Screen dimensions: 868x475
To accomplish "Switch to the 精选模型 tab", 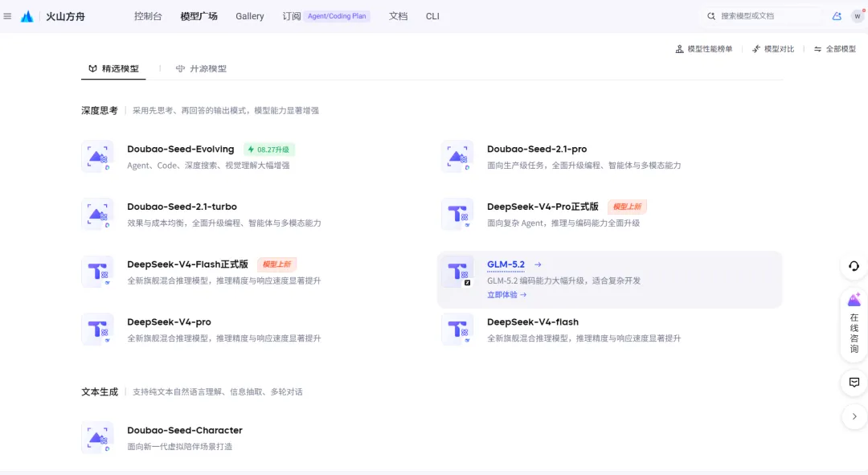I will 113,68.
